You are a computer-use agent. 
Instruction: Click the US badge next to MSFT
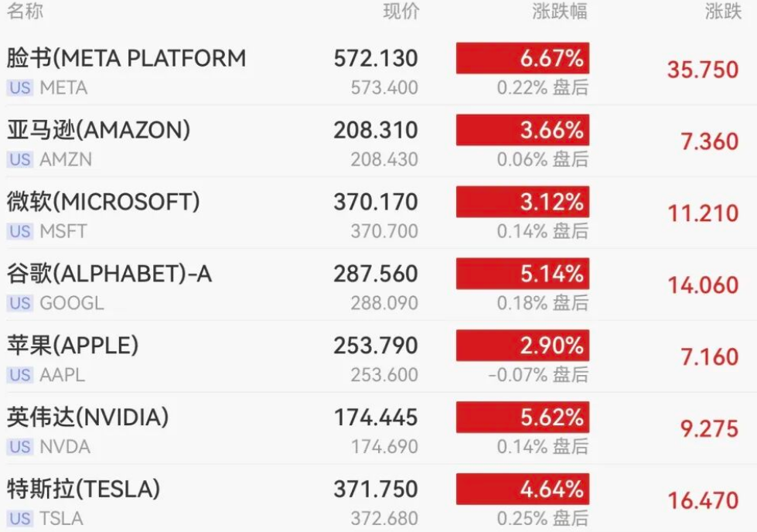click(x=20, y=231)
